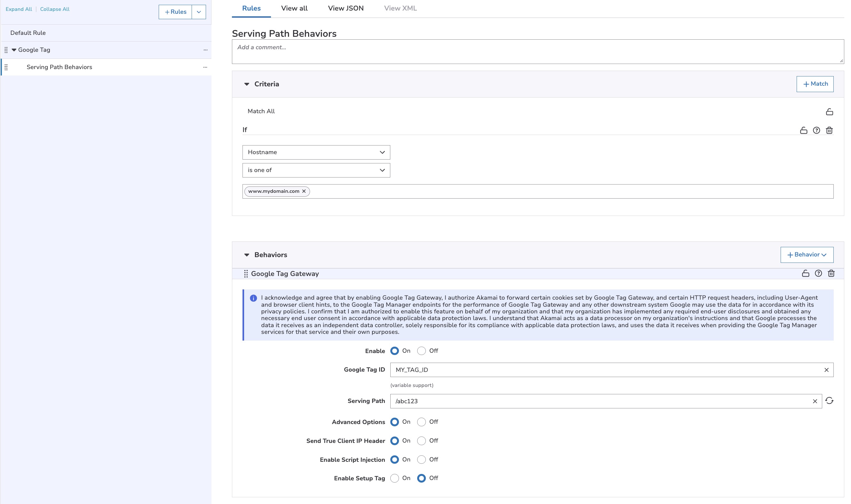Lock the Google Tag Gateway behavior
Screen dimensions: 851x504
tap(805, 273)
